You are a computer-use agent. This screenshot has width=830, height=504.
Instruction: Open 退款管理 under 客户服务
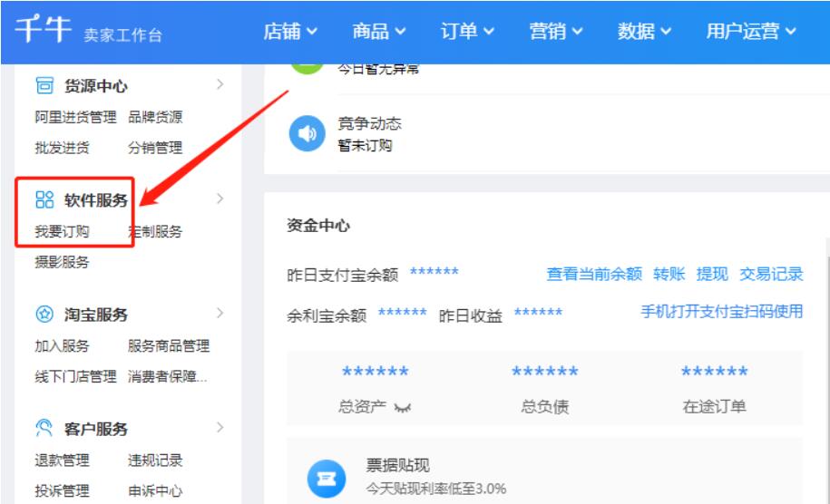tap(62, 460)
